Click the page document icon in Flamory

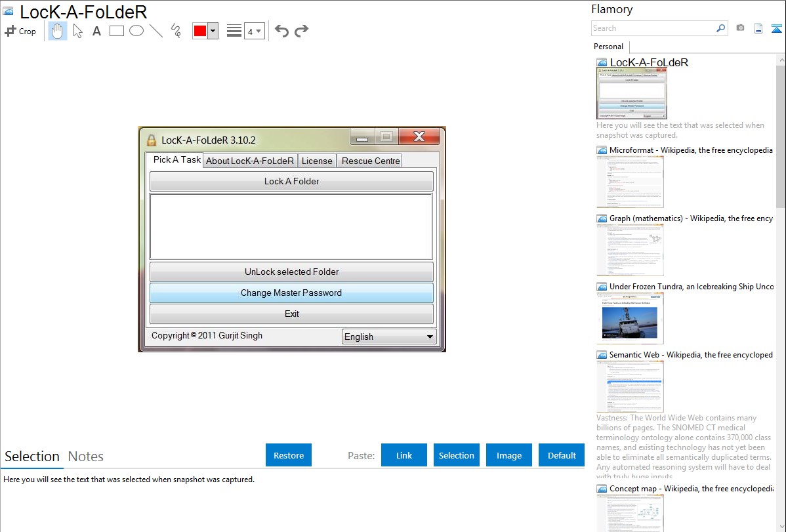click(x=758, y=28)
